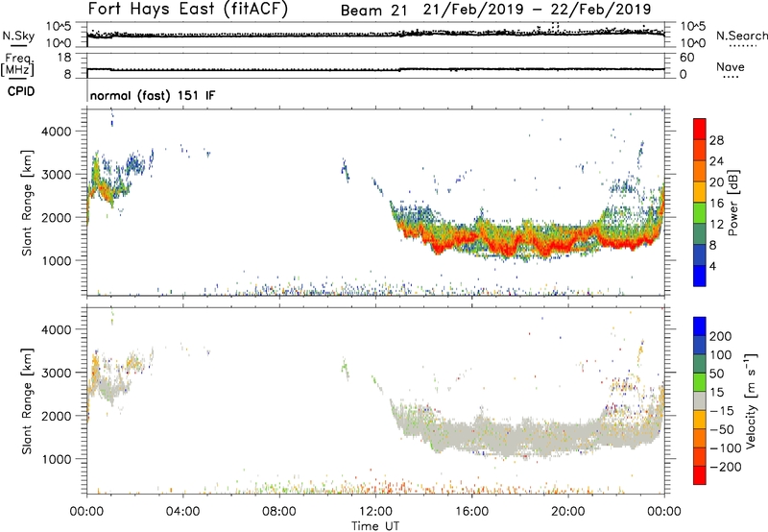Click the Slant Range label of velocity panel
The width and height of the screenshot is (768, 532).
27,400
